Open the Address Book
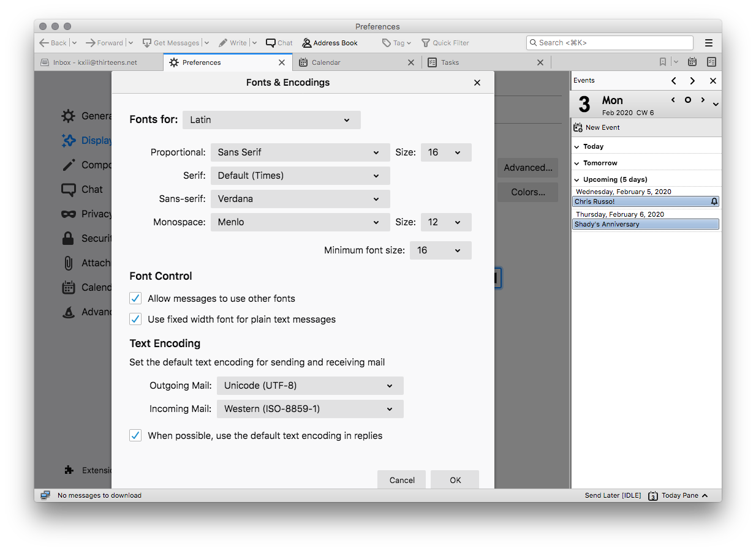Viewport: 756px width, 551px height. 330,43
